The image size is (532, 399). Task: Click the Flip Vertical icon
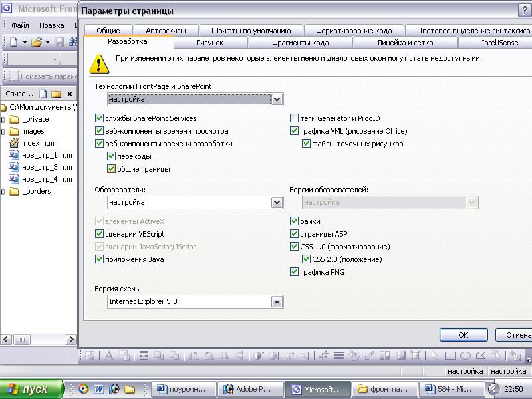[x=239, y=356]
